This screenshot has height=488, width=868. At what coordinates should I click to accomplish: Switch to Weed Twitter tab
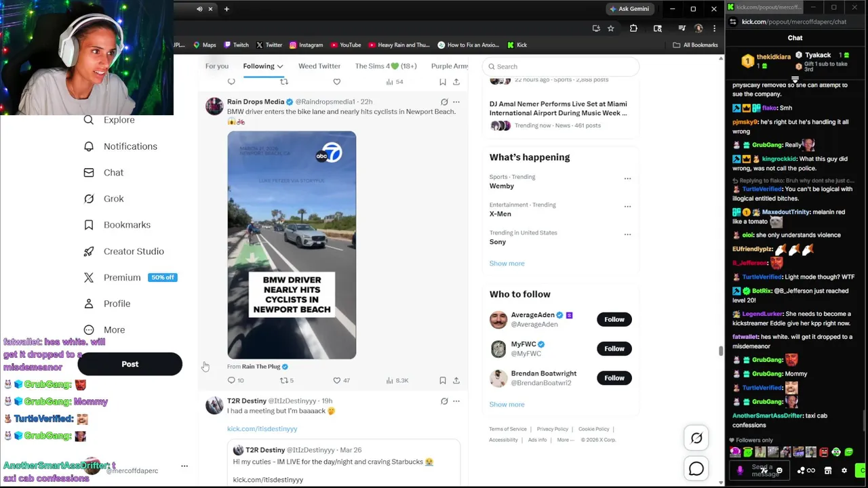(x=319, y=66)
